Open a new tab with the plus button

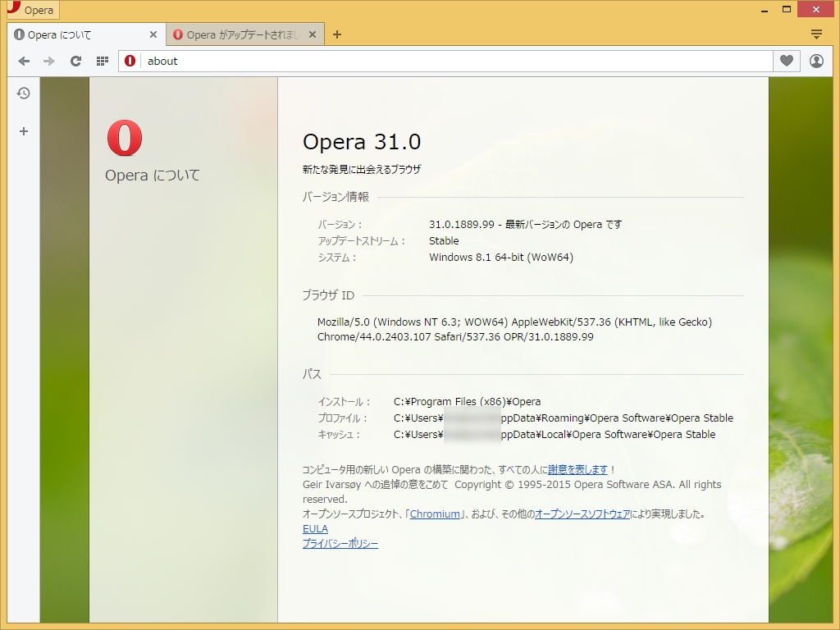(x=336, y=34)
